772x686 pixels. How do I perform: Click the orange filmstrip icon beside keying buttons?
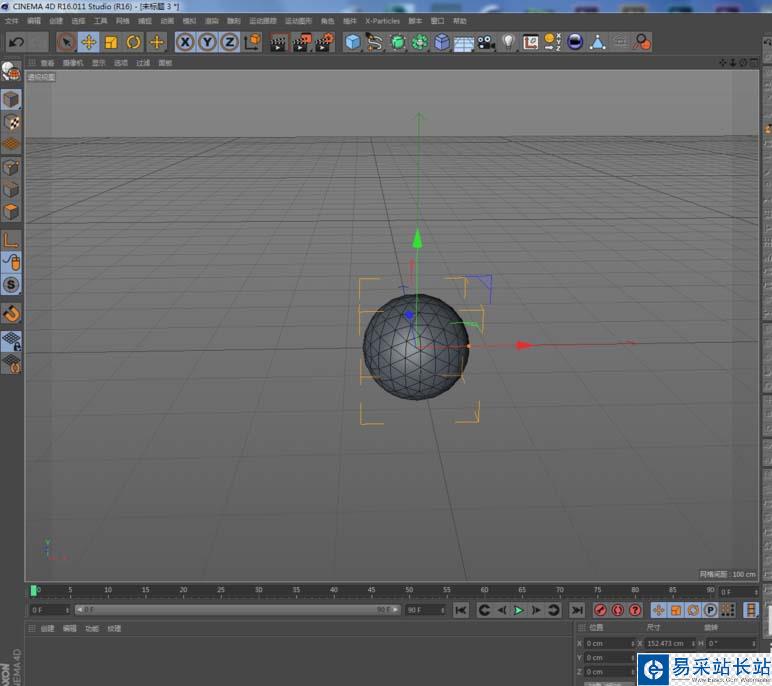coord(751,610)
